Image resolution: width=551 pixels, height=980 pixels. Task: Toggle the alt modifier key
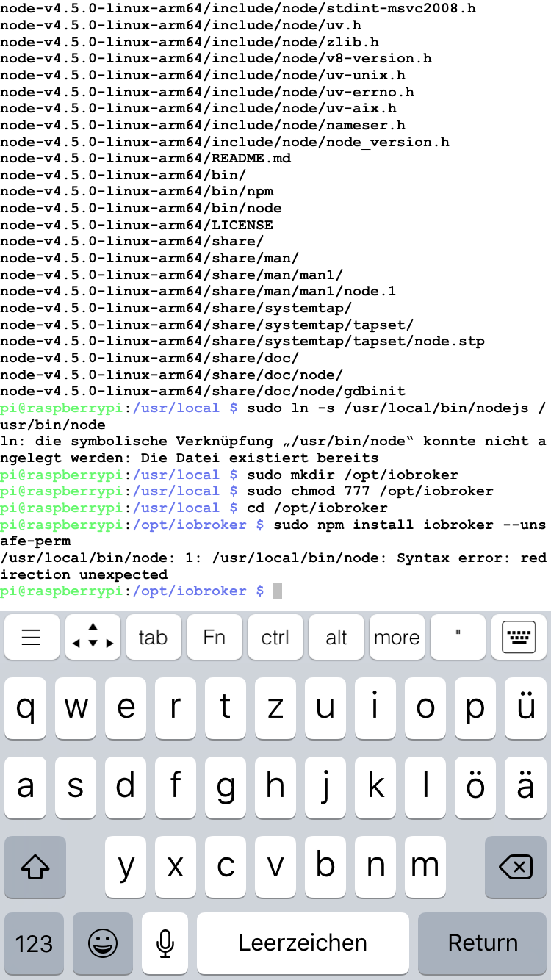[336, 637]
